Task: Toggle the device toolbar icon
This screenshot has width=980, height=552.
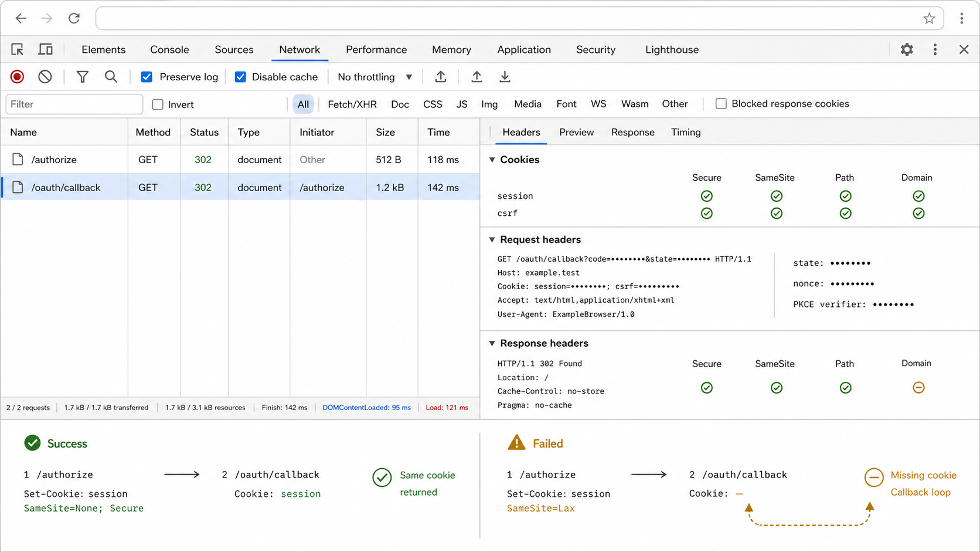Action: coord(45,50)
